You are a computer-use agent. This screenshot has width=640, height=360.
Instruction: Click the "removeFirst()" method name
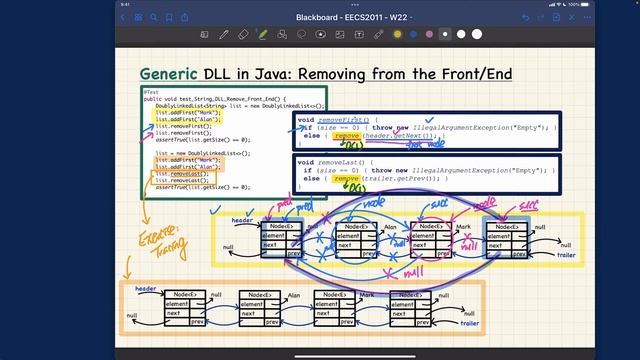tap(343, 120)
